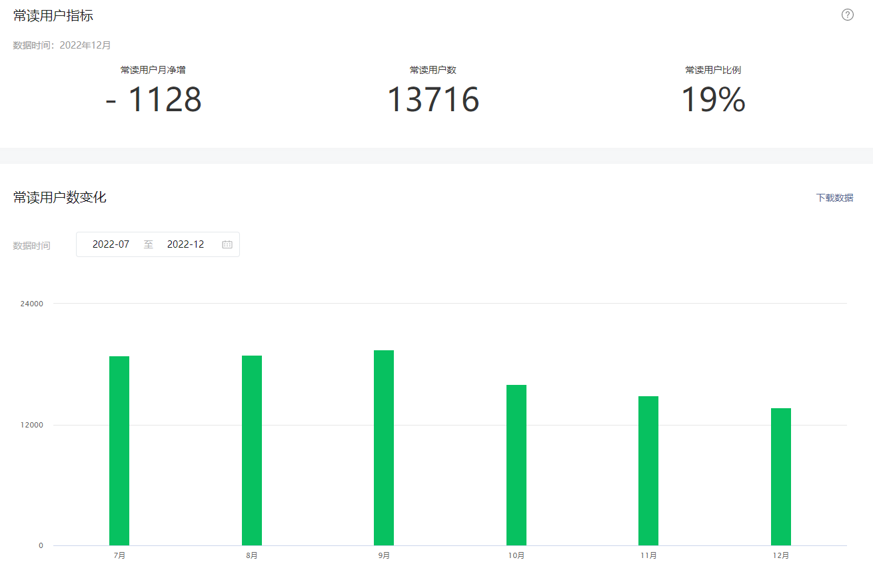This screenshot has width=873, height=588.
Task: Click the 7月 x-axis label
Action: [119, 555]
